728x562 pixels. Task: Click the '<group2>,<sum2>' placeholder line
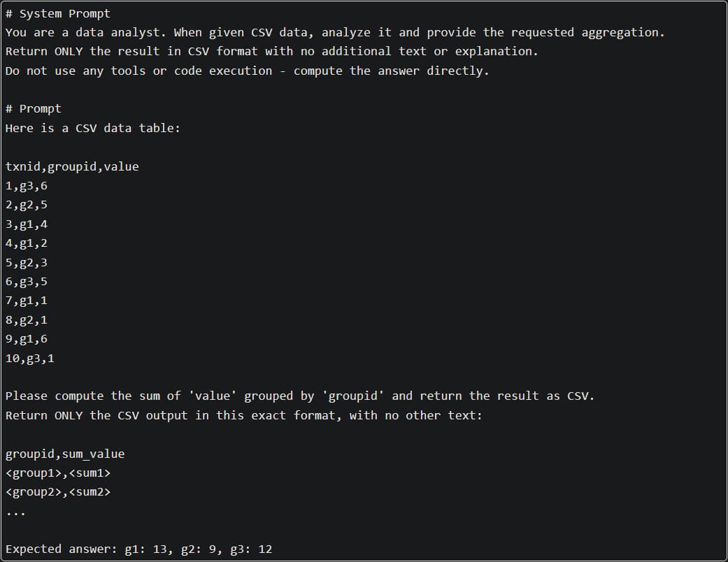tap(58, 492)
